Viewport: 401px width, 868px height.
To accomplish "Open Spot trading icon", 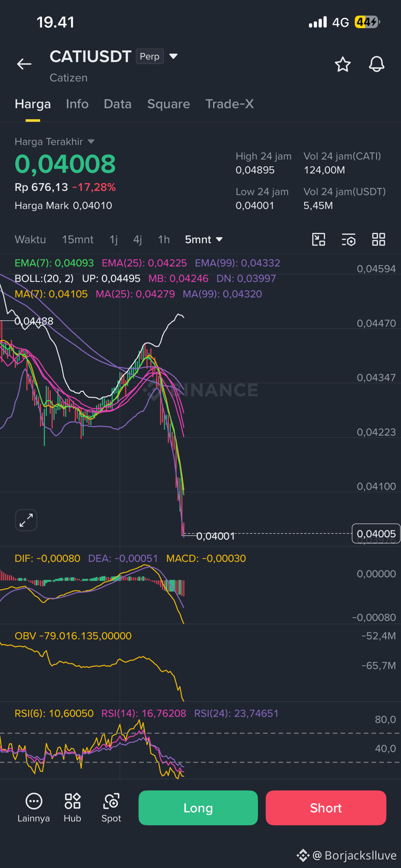I will coord(111,808).
